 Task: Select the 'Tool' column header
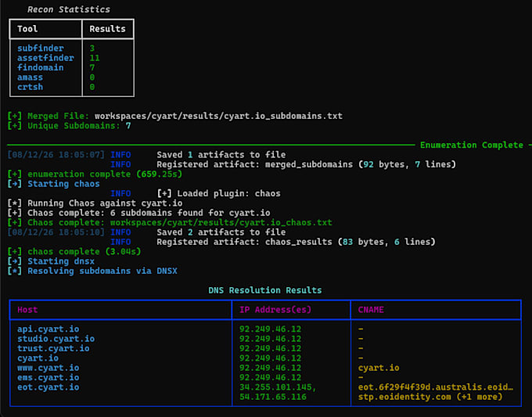pos(27,29)
